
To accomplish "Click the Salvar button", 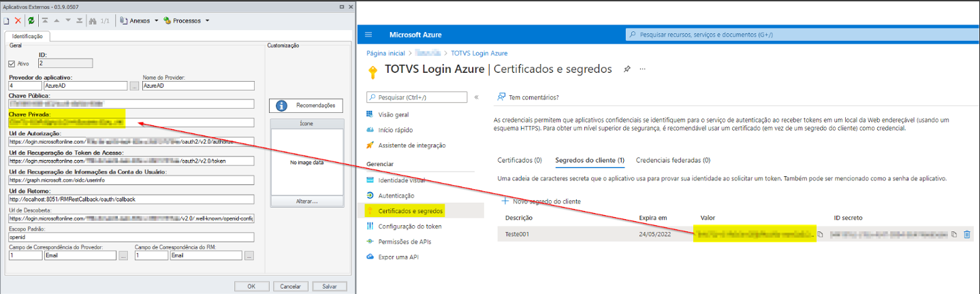I will coord(330,286).
